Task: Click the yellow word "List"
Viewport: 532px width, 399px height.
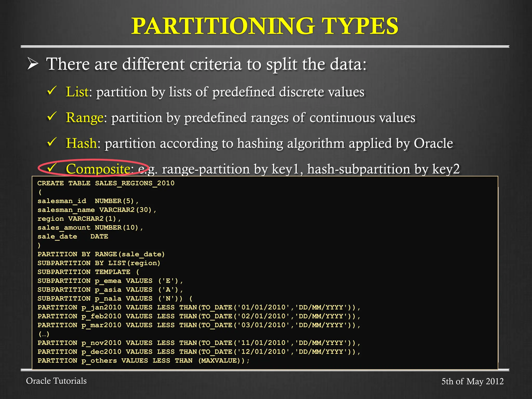Action: pos(77,92)
